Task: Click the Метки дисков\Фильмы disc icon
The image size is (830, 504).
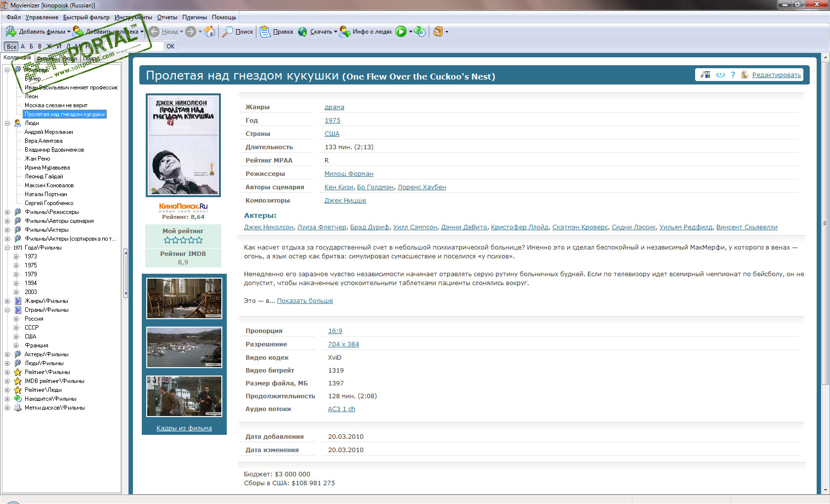Action: 18,408
